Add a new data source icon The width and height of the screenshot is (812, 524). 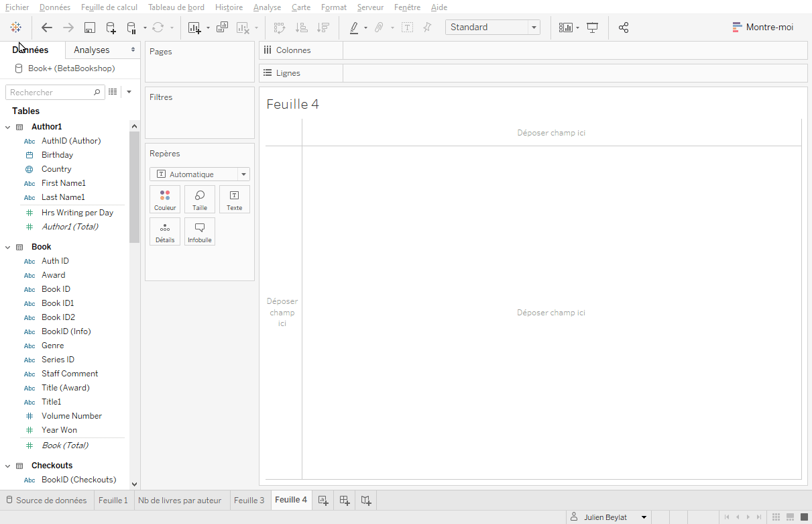(x=111, y=28)
